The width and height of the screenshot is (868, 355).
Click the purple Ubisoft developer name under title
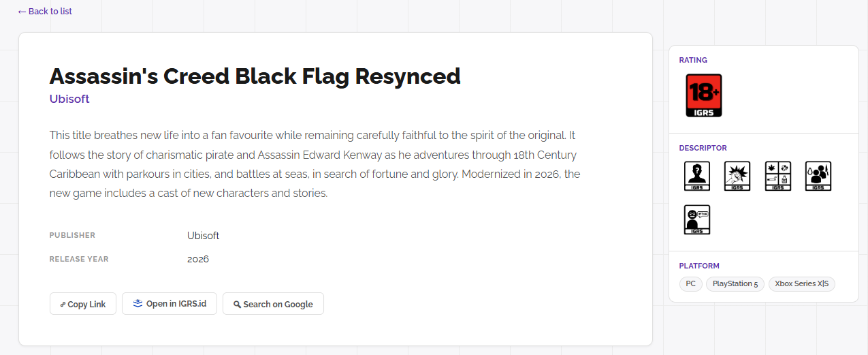click(69, 99)
